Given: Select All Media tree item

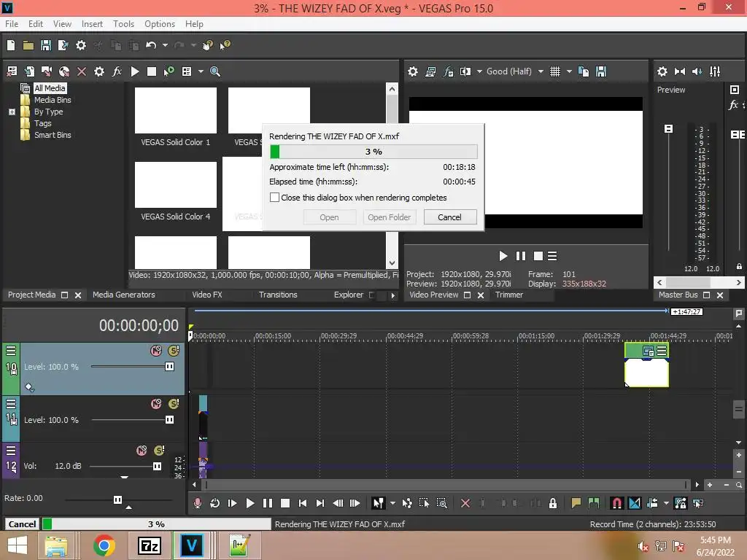Looking at the screenshot, I should click(50, 88).
